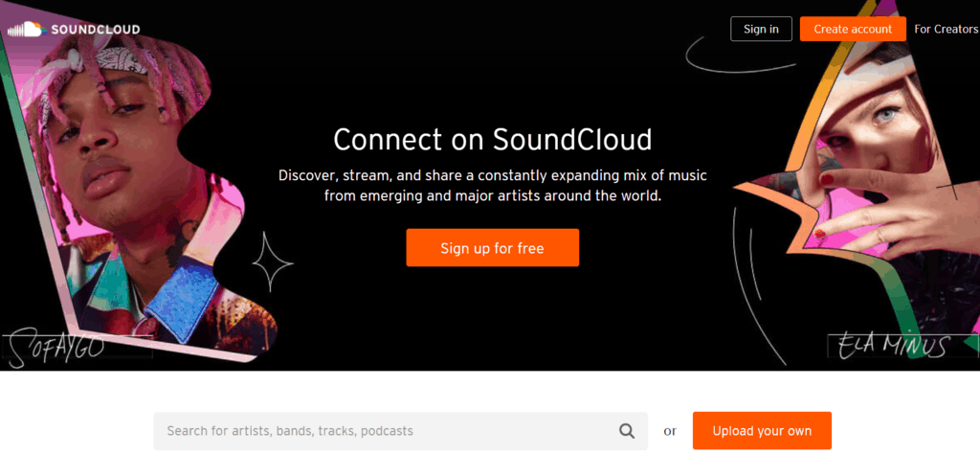Viewport: 980px width, 454px height.
Task: Click the Connect on SoundCloud headline
Action: click(x=493, y=140)
